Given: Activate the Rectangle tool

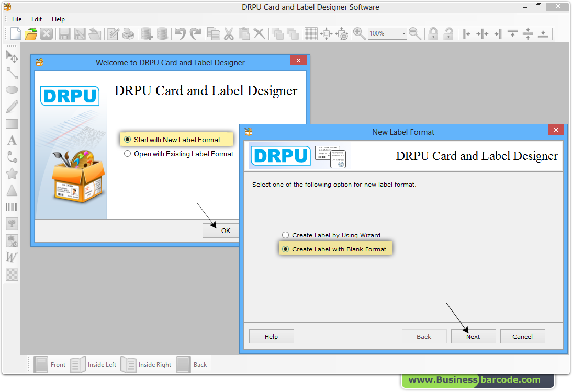Looking at the screenshot, I should pyautogui.click(x=12, y=123).
